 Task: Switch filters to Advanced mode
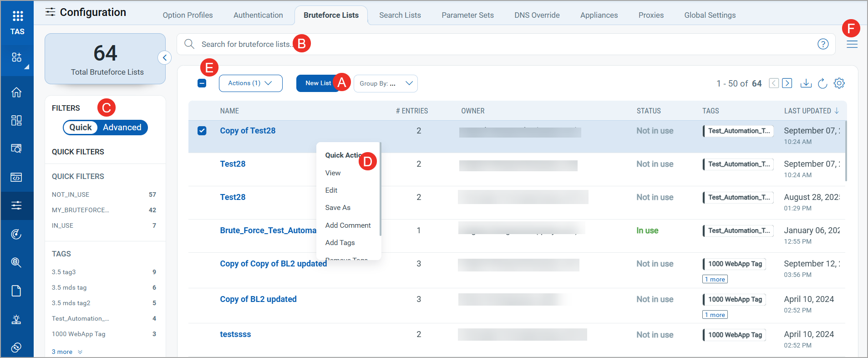pos(122,128)
